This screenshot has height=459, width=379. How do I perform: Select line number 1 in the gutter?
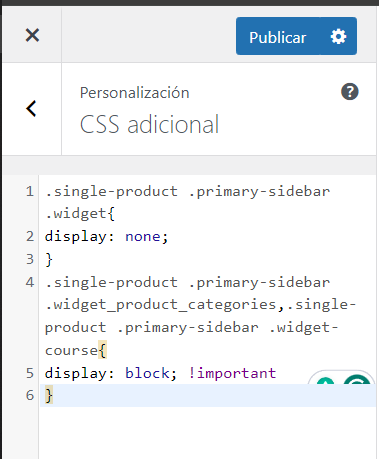point(30,192)
